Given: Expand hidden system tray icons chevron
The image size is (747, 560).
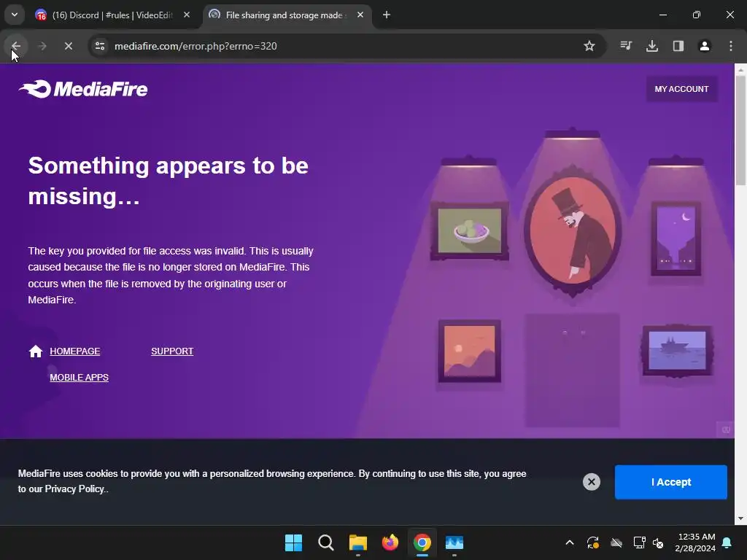Looking at the screenshot, I should click(569, 542).
